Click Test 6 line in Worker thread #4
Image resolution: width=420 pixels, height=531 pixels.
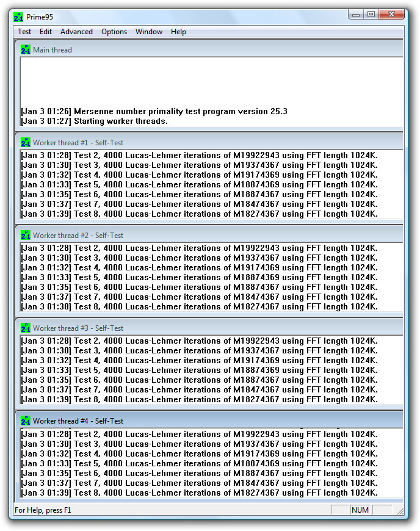click(199, 474)
